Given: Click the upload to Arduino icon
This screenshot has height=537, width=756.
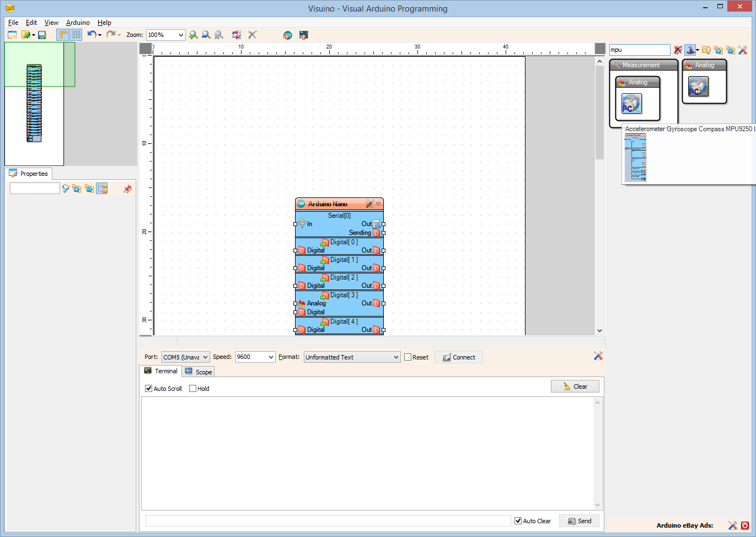Looking at the screenshot, I should 303,35.
